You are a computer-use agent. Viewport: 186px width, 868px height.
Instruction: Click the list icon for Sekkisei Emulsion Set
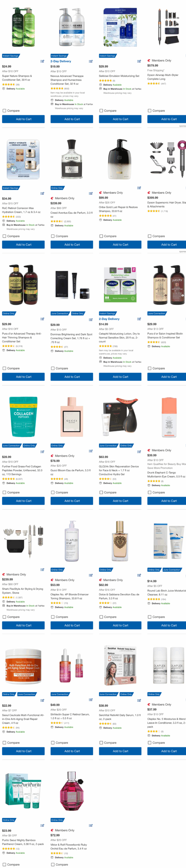coord(139,61)
